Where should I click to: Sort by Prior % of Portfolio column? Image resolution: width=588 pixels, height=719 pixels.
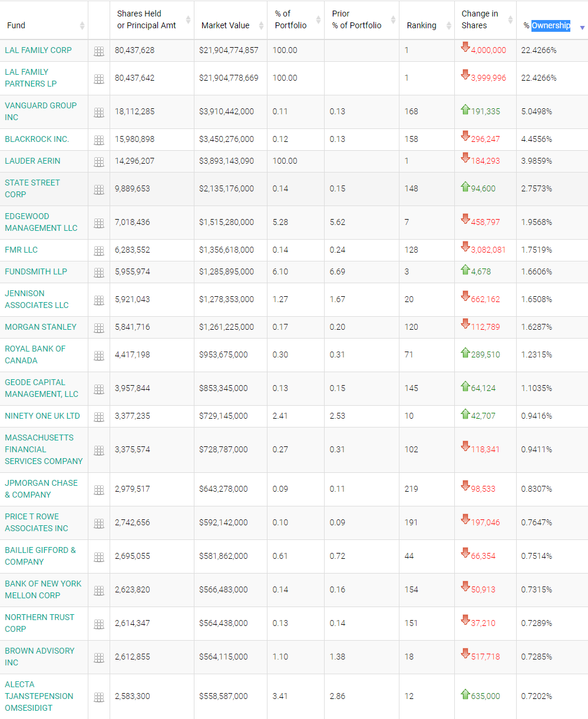tap(362, 19)
